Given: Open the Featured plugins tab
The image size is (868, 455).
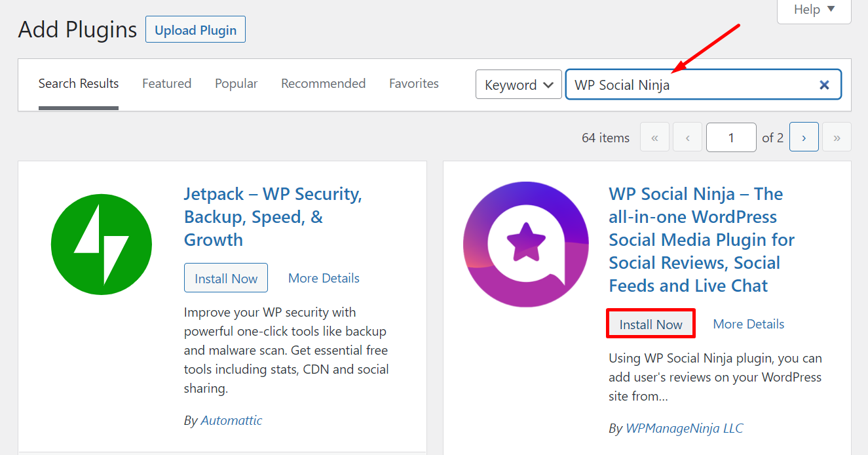Looking at the screenshot, I should [x=167, y=84].
